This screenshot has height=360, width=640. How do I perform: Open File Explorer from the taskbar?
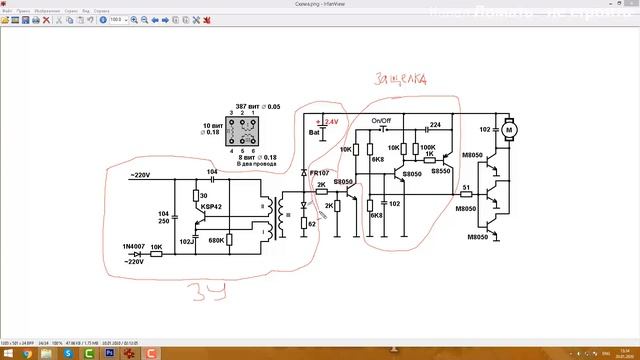coord(46,353)
